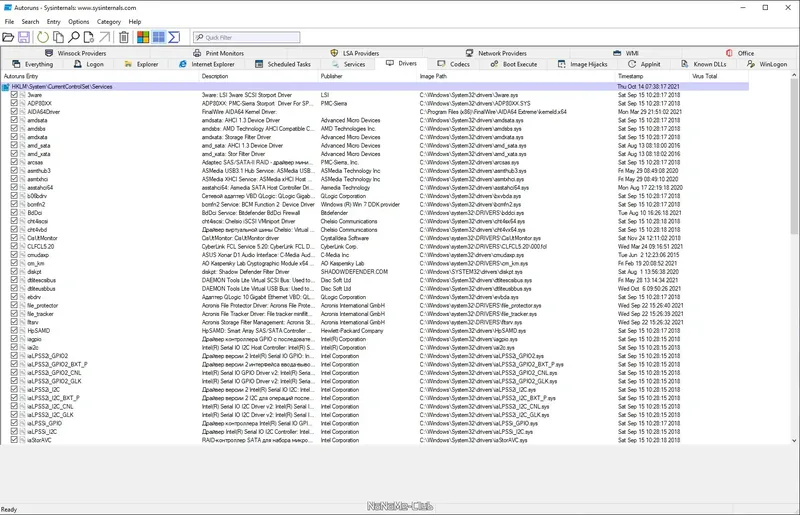Click the file icon next to CLFCL5.20

22,247
